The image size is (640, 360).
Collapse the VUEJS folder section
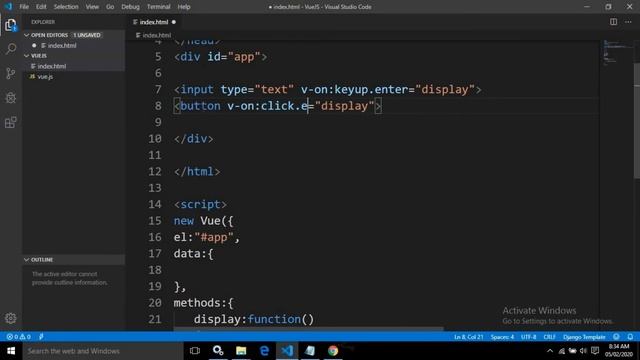click(27, 56)
